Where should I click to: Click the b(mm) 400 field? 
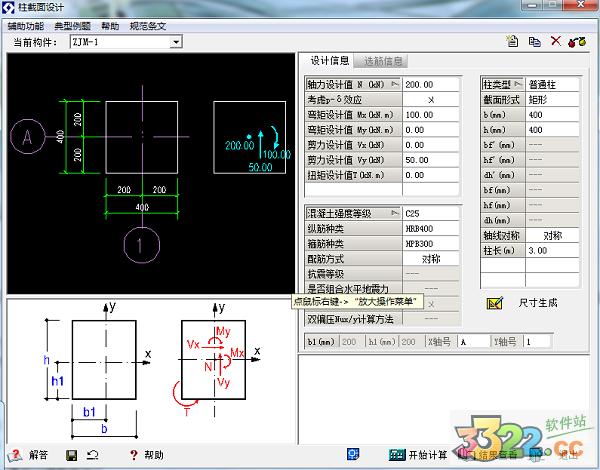[553, 114]
